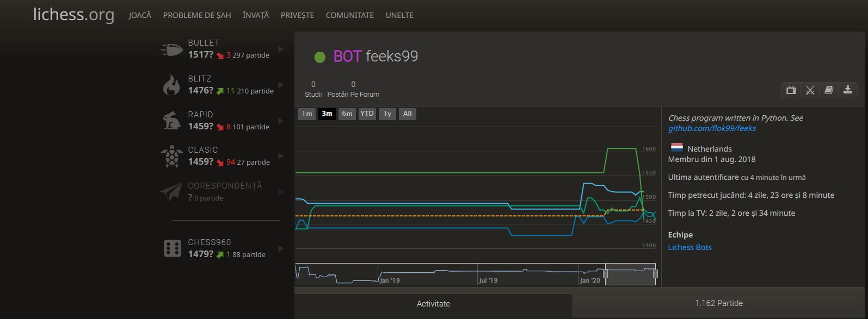Click the 27 partide Clasic count

click(253, 162)
